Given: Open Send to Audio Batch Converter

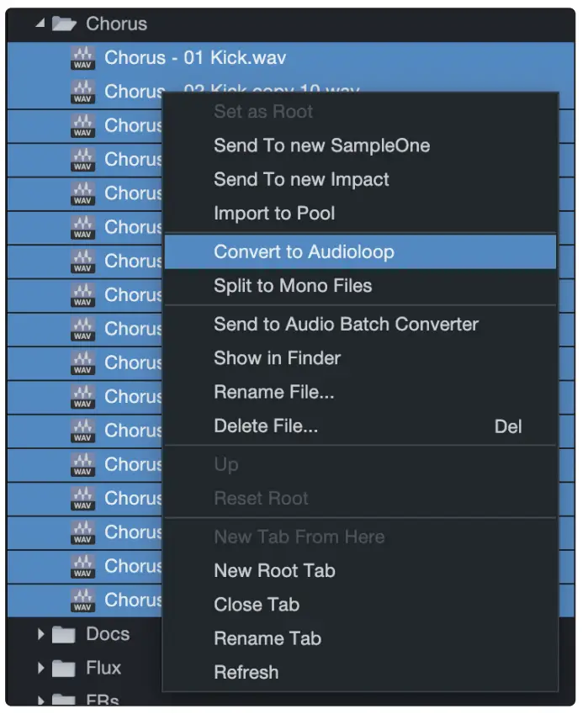Looking at the screenshot, I should (346, 324).
